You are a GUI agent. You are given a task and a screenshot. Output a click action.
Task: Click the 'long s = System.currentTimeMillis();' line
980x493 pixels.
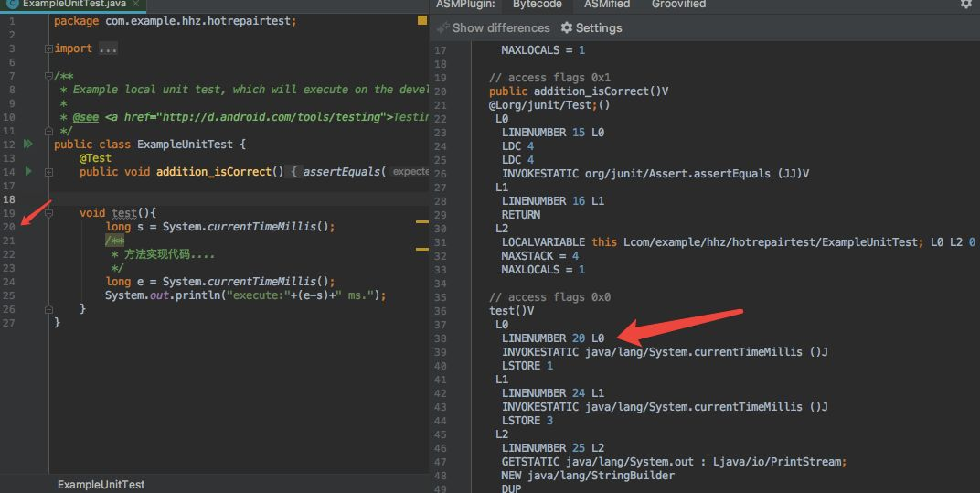pos(220,227)
